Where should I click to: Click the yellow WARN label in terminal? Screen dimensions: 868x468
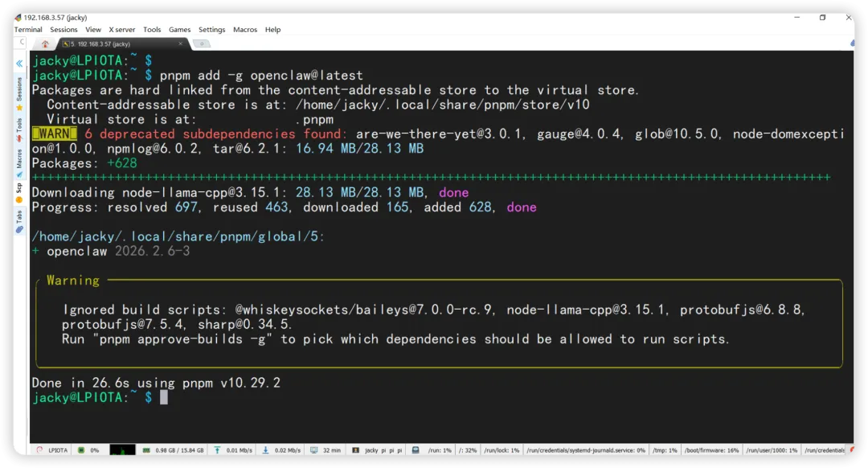pos(55,133)
